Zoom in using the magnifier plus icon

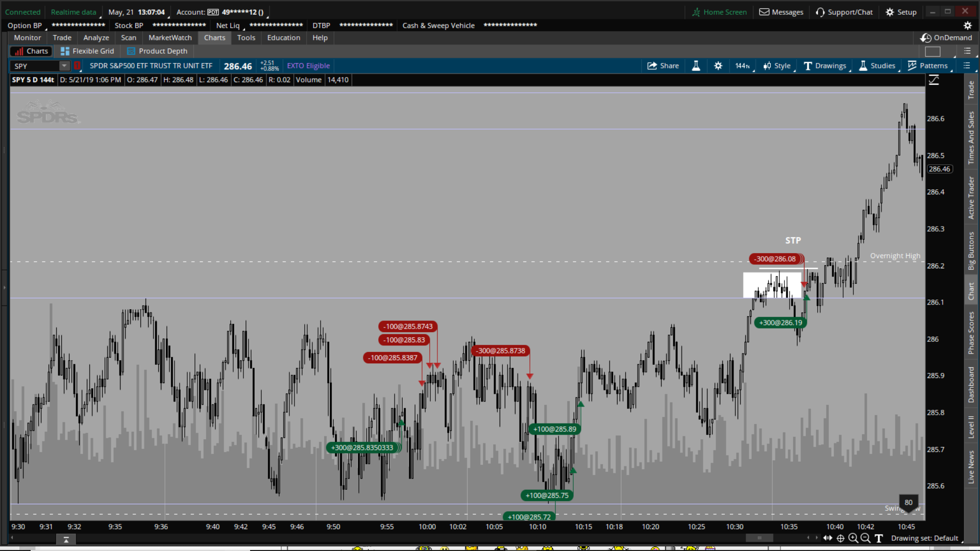click(x=853, y=538)
